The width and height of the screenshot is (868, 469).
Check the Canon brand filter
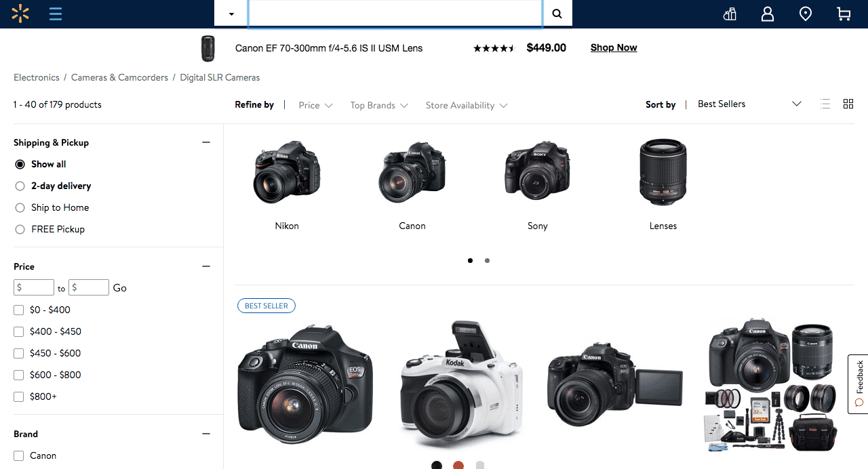pyautogui.click(x=19, y=455)
